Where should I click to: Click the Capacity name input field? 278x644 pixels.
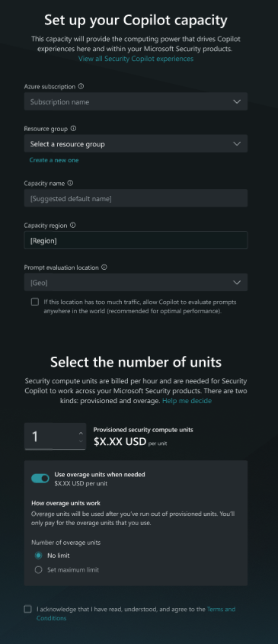click(136, 198)
